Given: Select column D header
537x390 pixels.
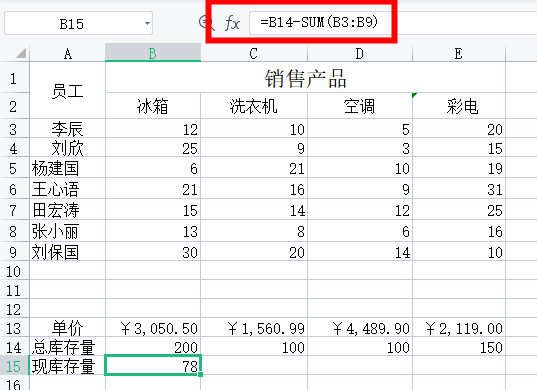Looking at the screenshot, I should [360, 53].
